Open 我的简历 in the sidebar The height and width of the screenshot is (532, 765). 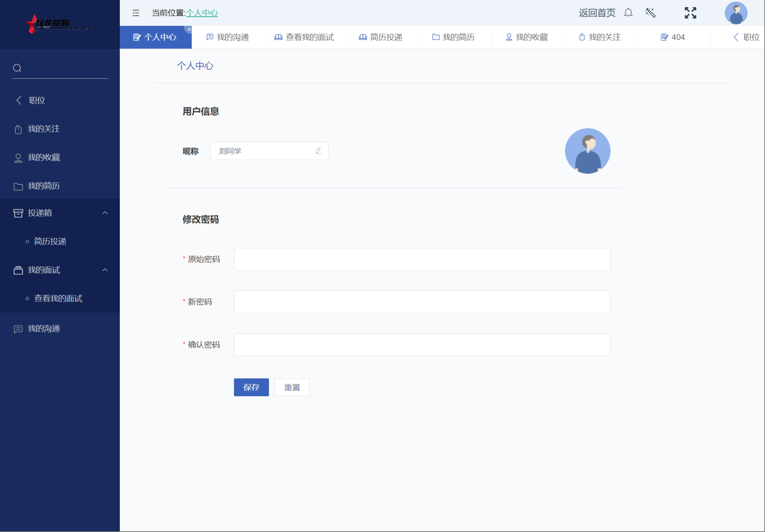point(44,186)
